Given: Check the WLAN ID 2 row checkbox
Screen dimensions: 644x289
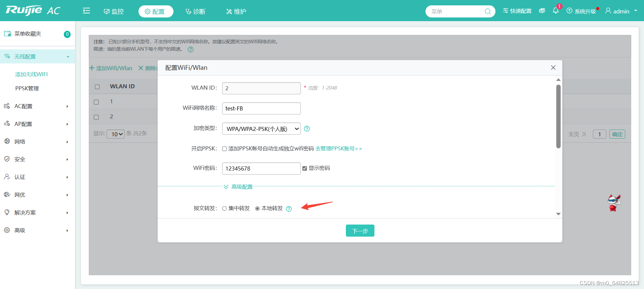Looking at the screenshot, I should click(96, 117).
